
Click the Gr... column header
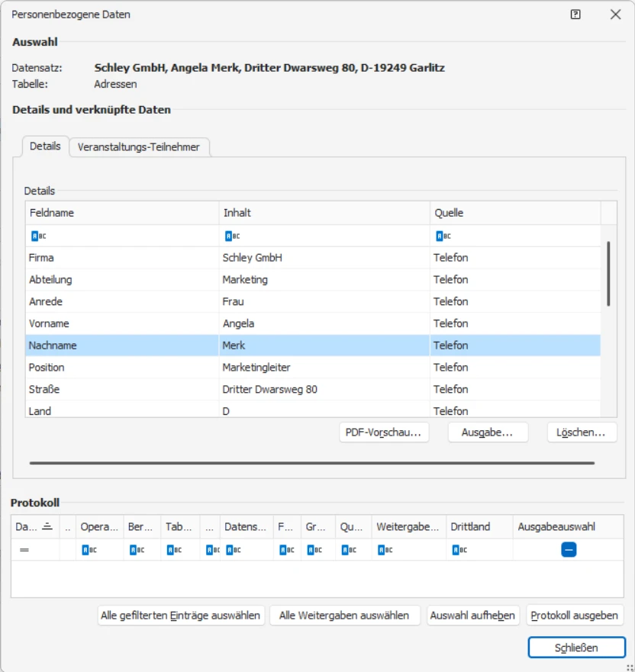[x=318, y=527]
